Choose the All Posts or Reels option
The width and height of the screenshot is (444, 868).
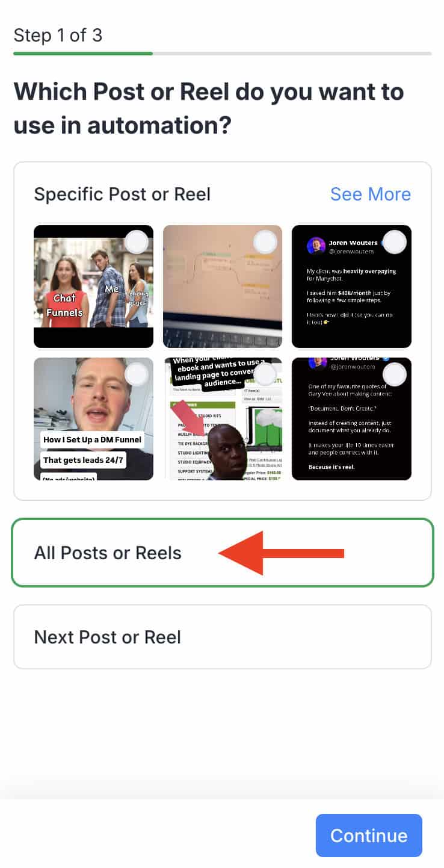coord(223,553)
